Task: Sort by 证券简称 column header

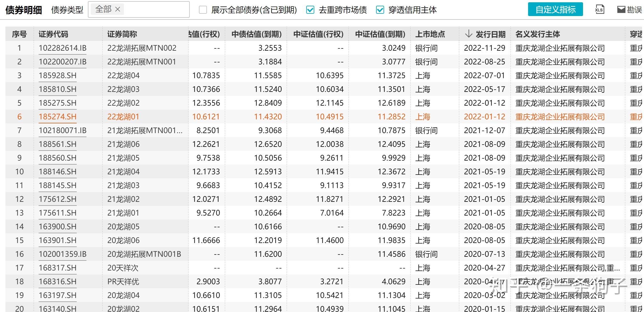Action: (x=122, y=34)
